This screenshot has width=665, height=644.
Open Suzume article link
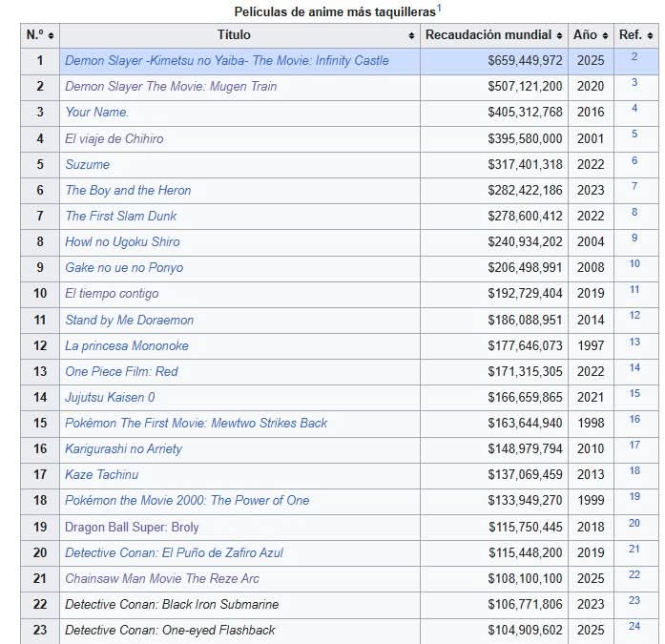tap(88, 164)
